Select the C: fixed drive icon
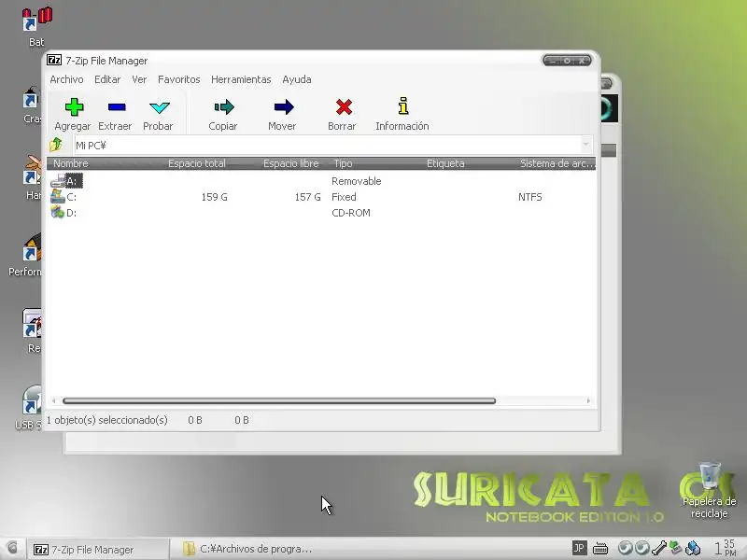The width and height of the screenshot is (747, 560). [x=58, y=196]
